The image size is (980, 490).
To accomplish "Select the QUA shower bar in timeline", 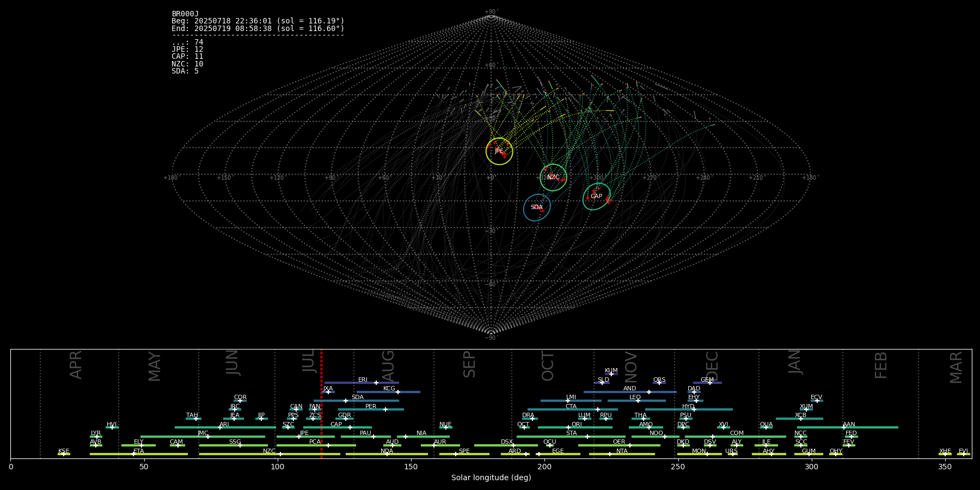I will [766, 427].
